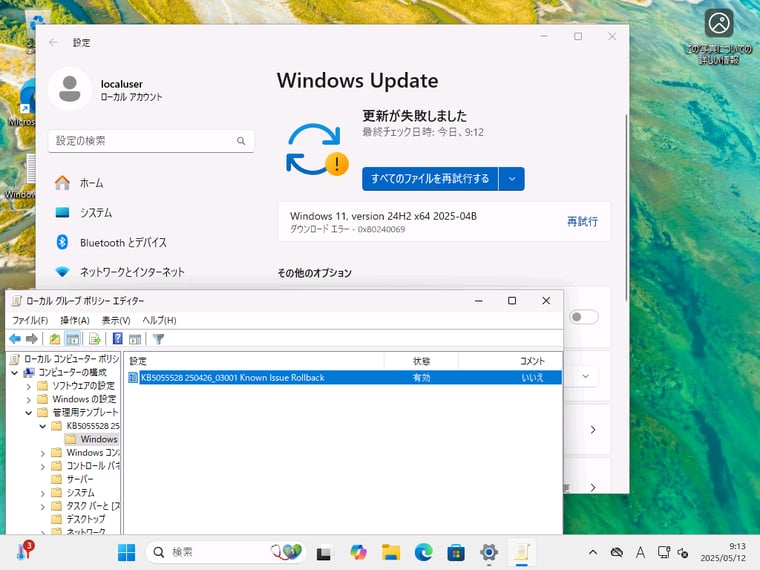Click the Home icon in Settings sidebar
Viewport: 760px width, 570px height.
[63, 183]
